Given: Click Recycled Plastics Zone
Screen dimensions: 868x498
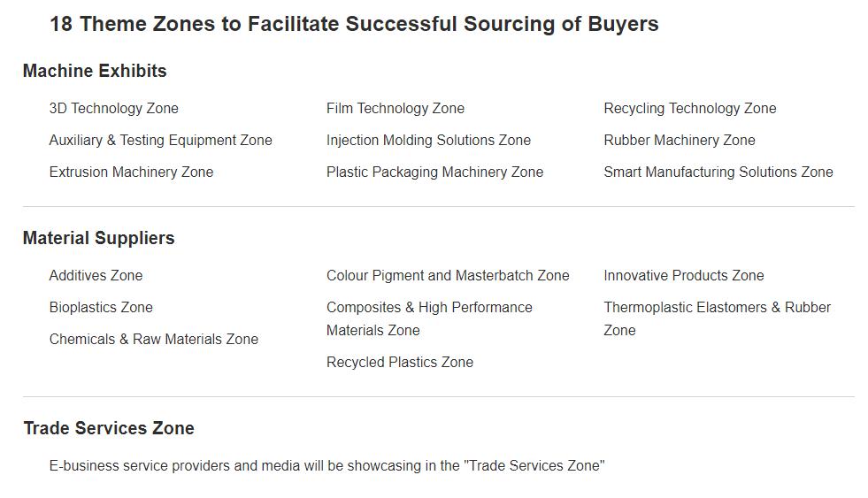Looking at the screenshot, I should (400, 363).
